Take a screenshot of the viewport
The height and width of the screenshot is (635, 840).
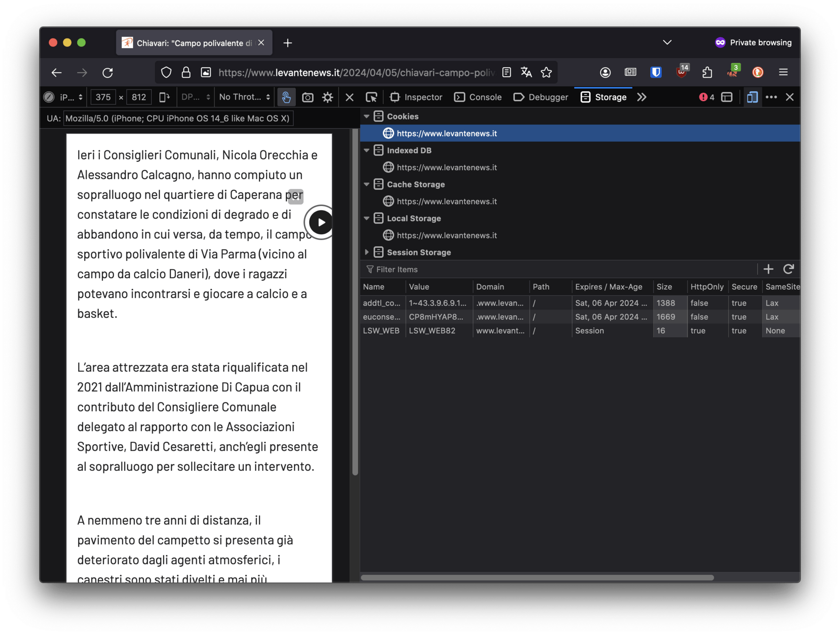click(308, 97)
